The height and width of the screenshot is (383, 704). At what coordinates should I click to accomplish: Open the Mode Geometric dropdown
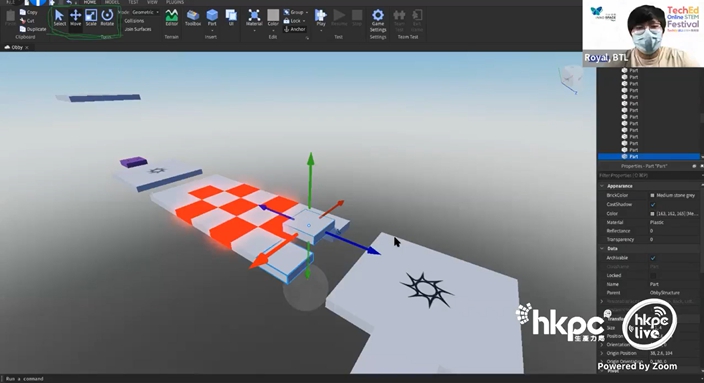coord(145,12)
